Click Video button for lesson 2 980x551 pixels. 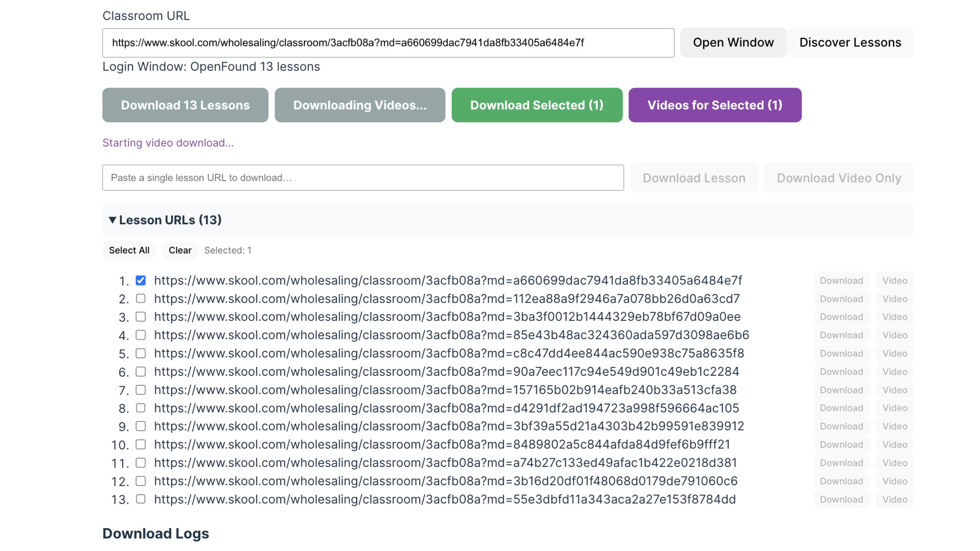coord(895,299)
